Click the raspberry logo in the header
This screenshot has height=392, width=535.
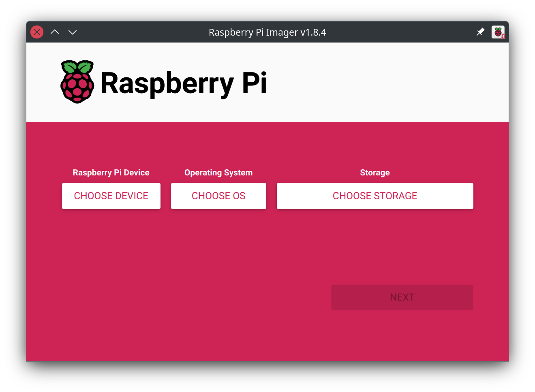click(x=77, y=87)
